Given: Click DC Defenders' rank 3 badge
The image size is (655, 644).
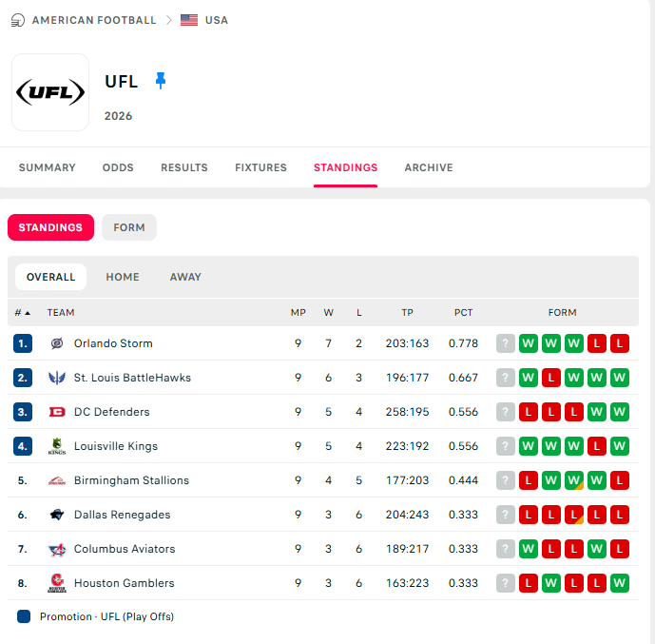Looking at the screenshot, I should (23, 412).
